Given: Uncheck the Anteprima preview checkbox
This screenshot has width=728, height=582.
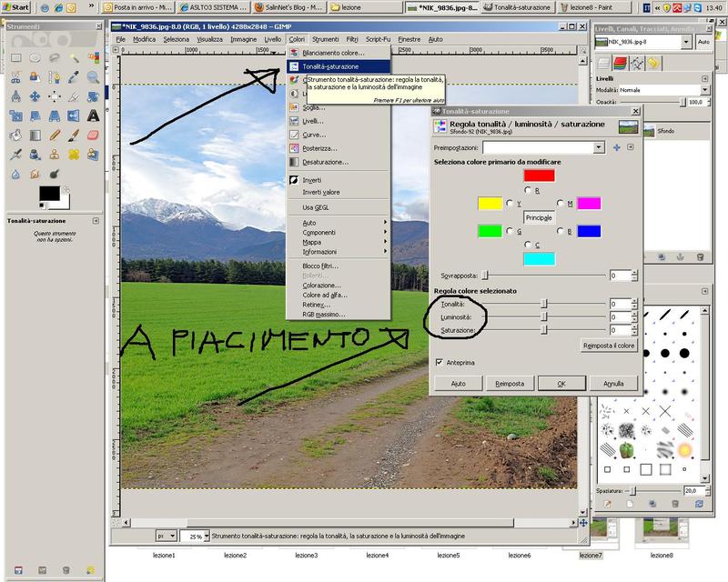Looking at the screenshot, I should 439,362.
